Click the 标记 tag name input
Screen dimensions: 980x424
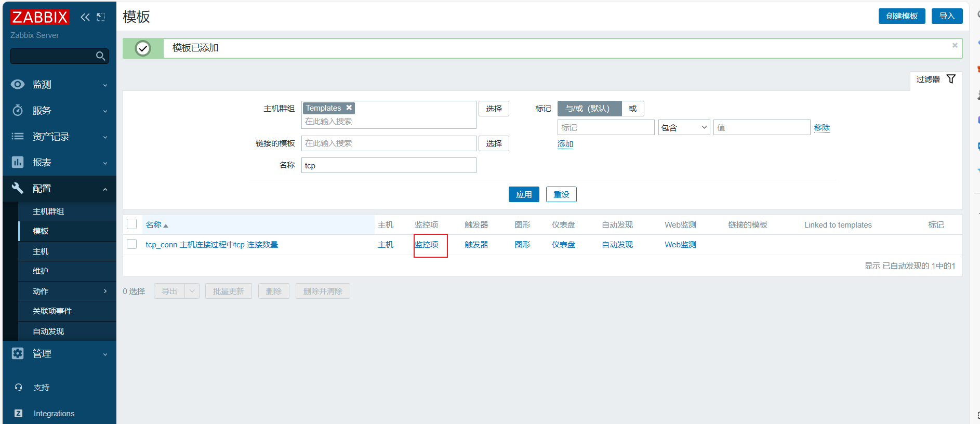point(606,127)
